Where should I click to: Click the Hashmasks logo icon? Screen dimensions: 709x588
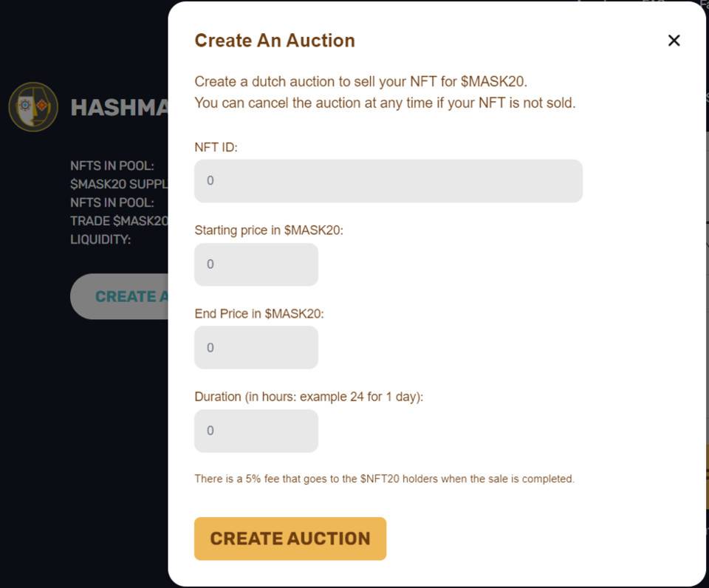[x=33, y=107]
